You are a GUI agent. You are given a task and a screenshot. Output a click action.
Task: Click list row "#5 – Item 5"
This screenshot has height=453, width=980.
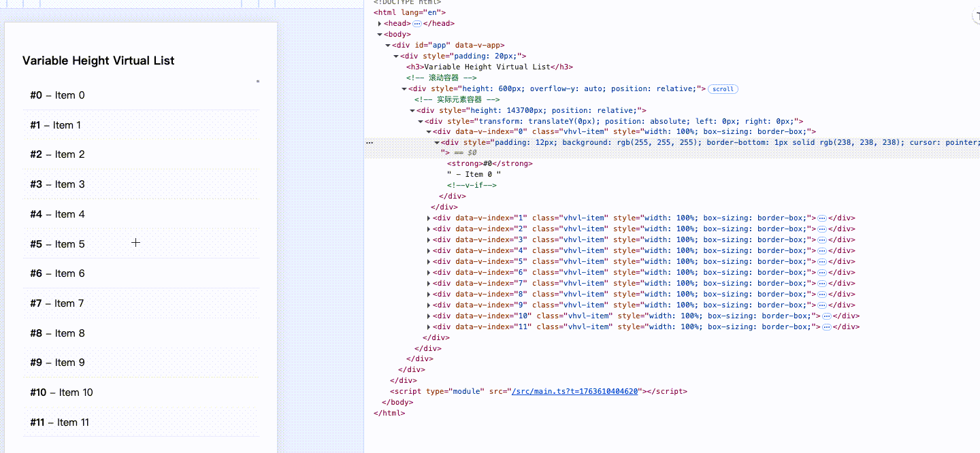[141, 244]
